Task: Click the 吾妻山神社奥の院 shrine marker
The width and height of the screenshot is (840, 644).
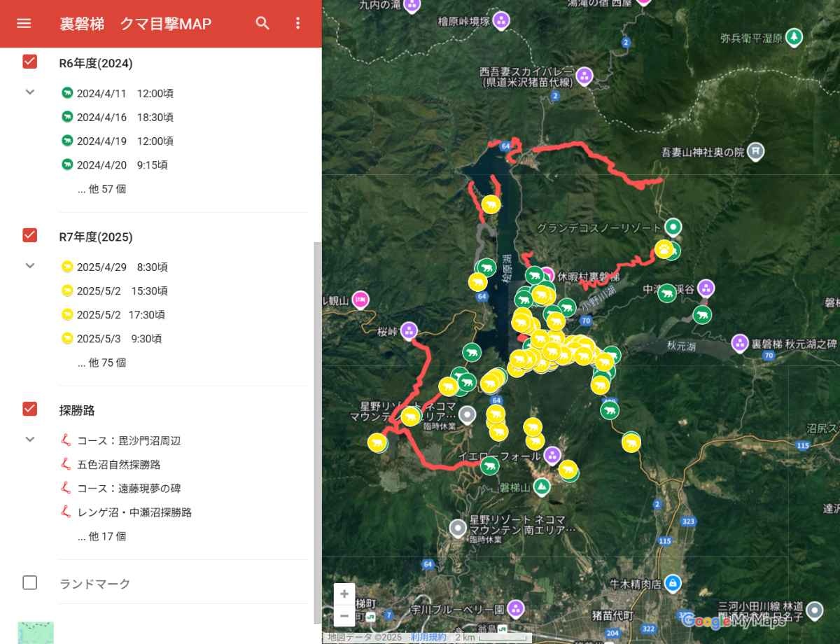Action: [755, 150]
